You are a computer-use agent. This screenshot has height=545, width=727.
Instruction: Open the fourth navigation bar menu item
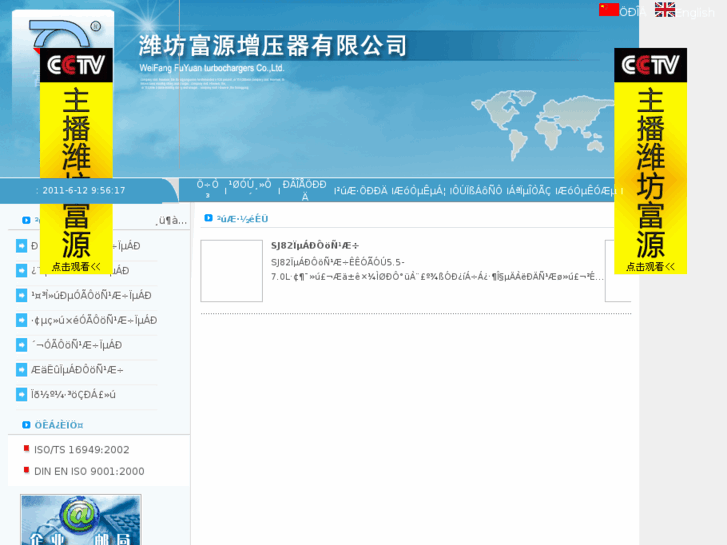(361, 191)
